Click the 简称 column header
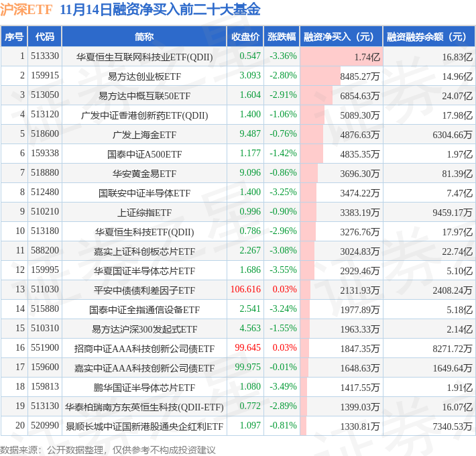The image size is (476, 456). coord(144,37)
